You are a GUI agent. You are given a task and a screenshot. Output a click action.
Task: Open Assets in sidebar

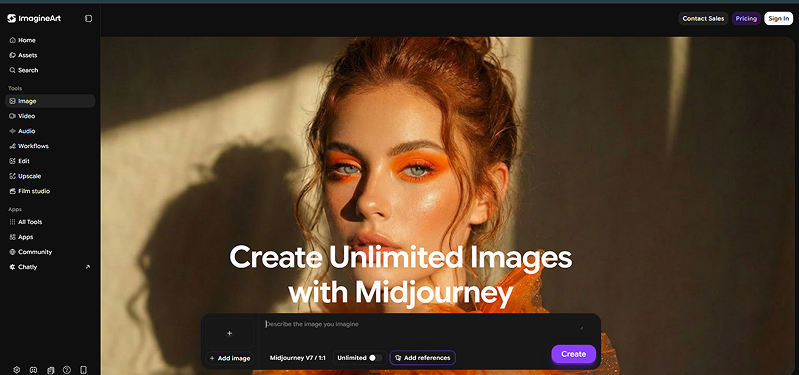[50, 55]
